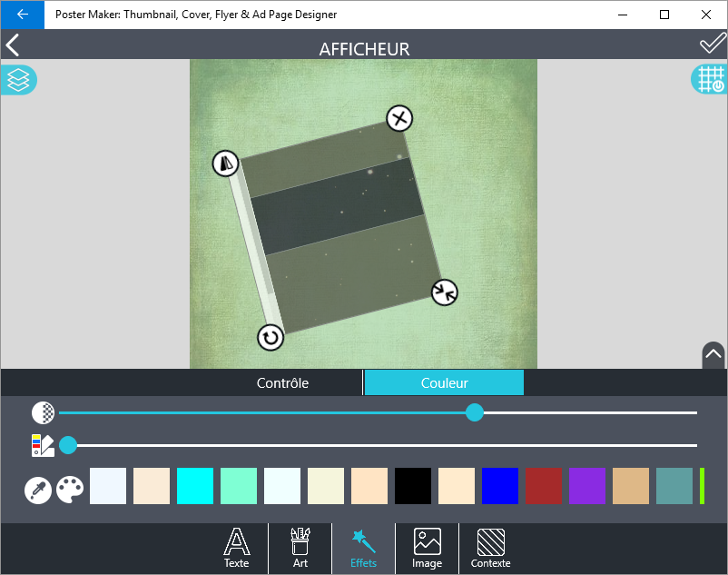Pick the tan color swatch

point(631,486)
